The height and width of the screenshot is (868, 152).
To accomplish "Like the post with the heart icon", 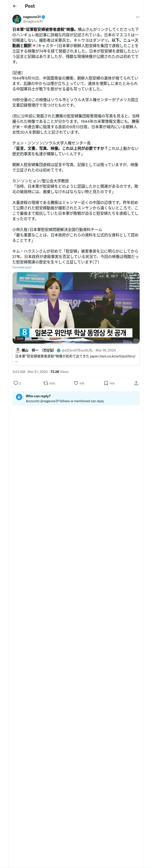I will (76, 383).
